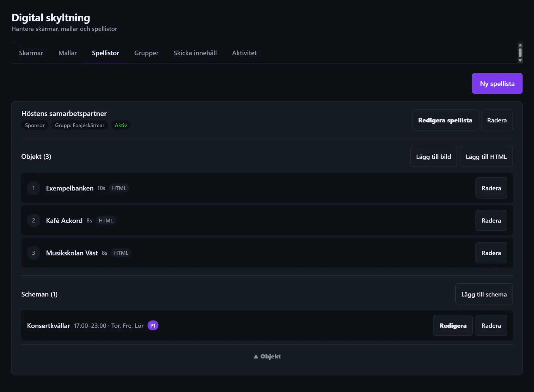Click the number 2 badge beside Kafé Ackord
Image resolution: width=534 pixels, height=392 pixels.
(34, 220)
